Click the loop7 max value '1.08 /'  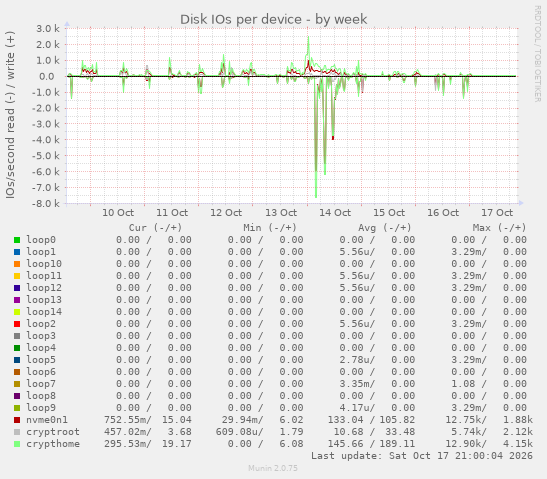pyautogui.click(x=469, y=384)
